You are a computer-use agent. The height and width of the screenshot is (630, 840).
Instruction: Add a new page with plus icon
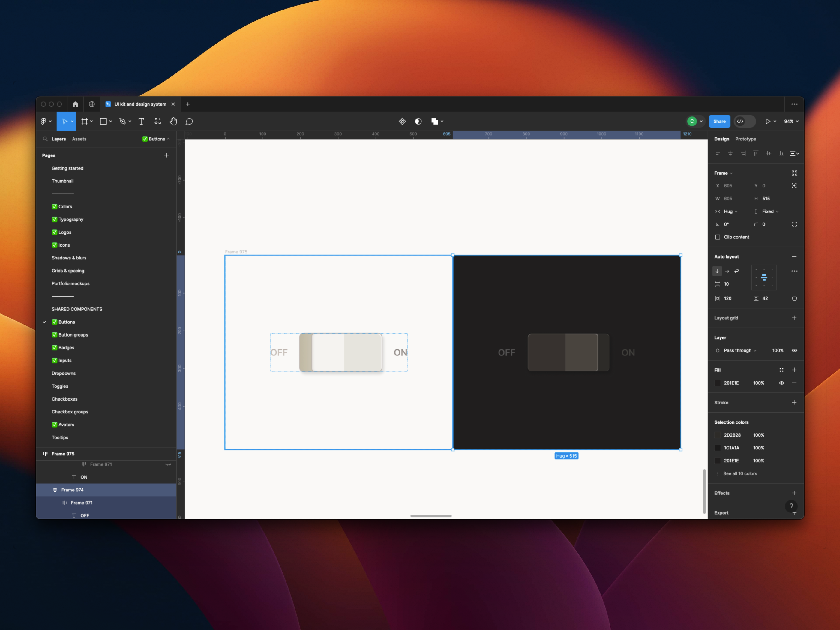(x=166, y=155)
